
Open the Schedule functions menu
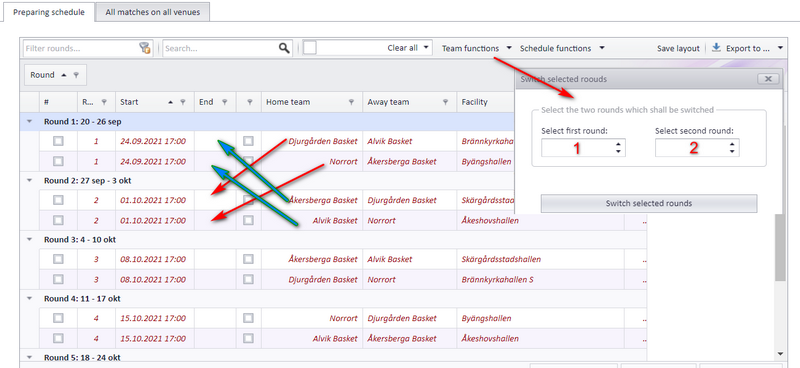tap(562, 48)
